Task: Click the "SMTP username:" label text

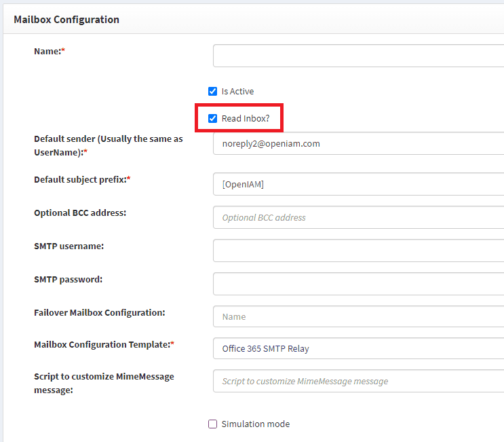Action: pyautogui.click(x=69, y=246)
